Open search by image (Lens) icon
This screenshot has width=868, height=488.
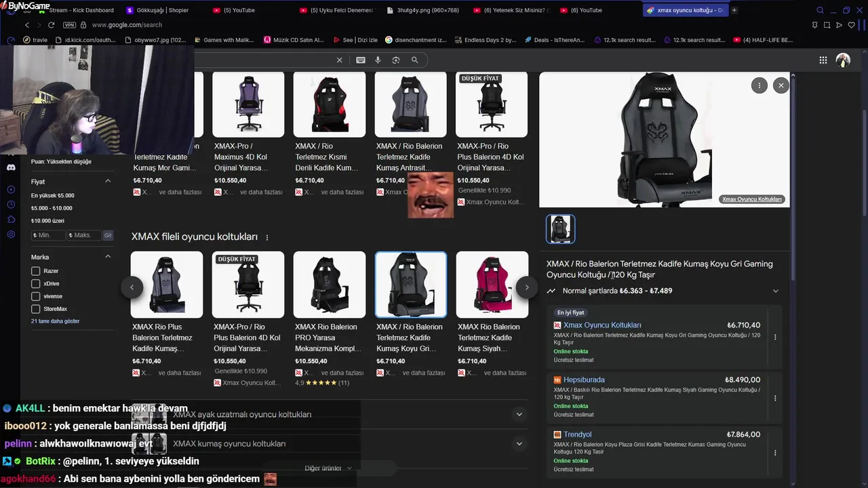pos(396,60)
